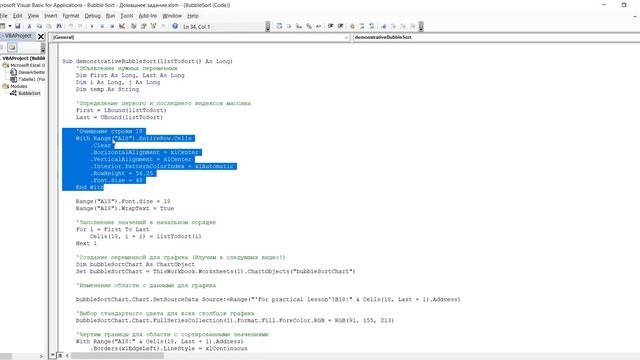Click the 'Ln 34, Col 1' position indicator

(x=196, y=27)
